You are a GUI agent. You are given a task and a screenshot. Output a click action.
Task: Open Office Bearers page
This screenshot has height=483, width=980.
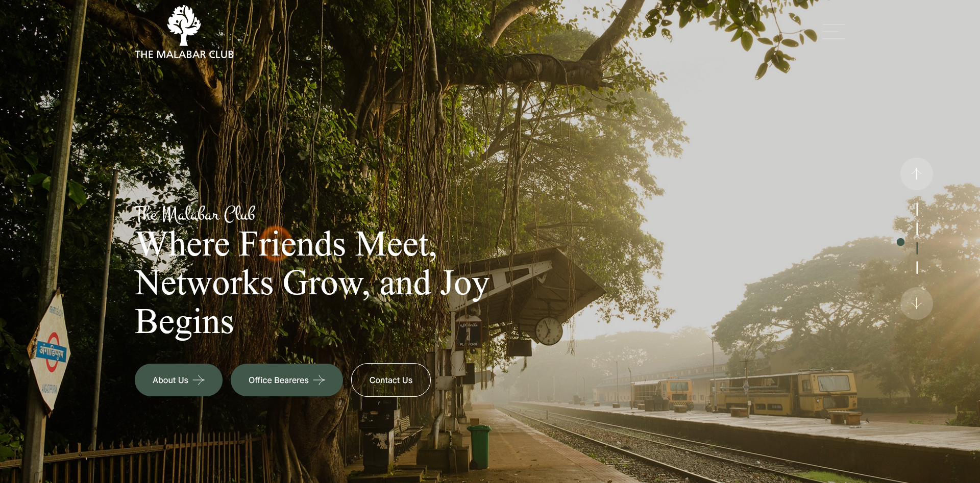(287, 380)
